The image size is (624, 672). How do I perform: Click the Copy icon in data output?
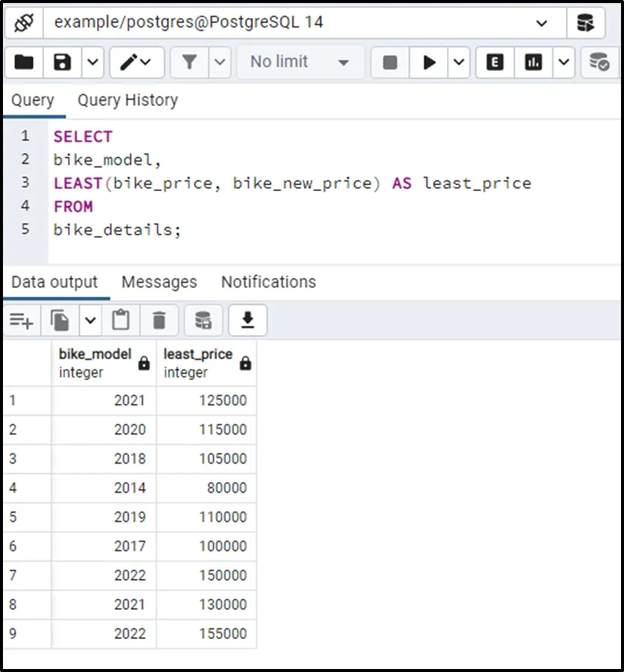[x=60, y=321]
